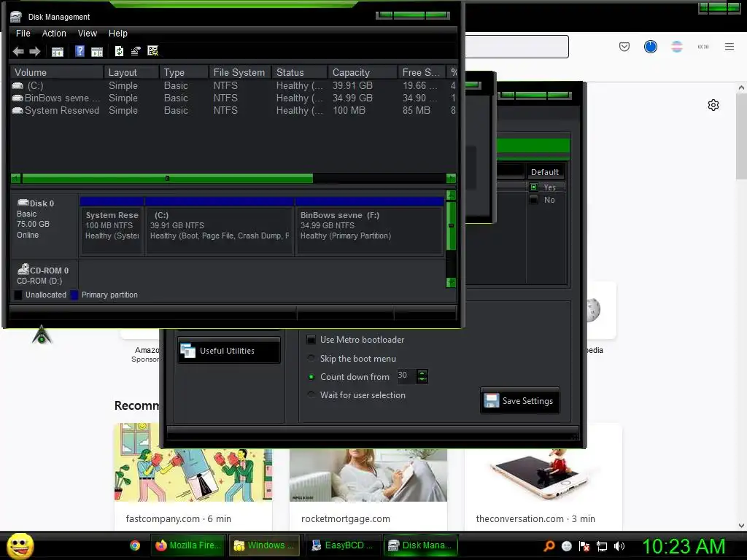Click the Disk 0 drive icon
747x560 pixels.
(x=23, y=203)
